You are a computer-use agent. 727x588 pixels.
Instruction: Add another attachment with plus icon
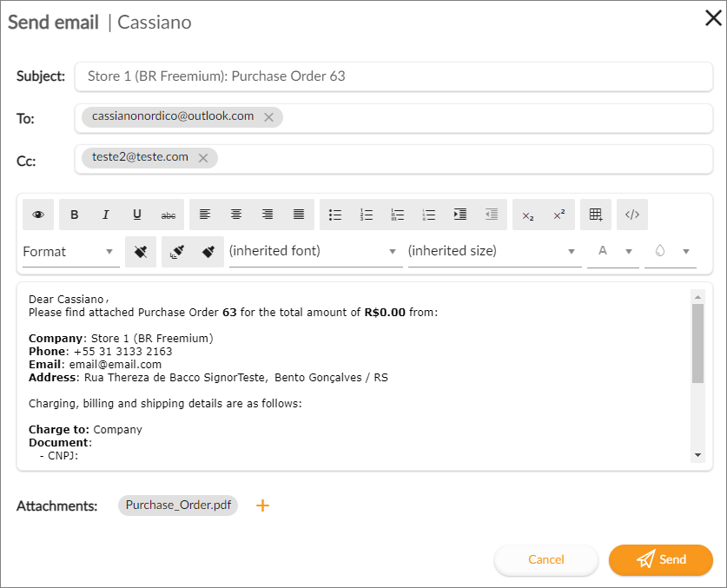[x=263, y=505]
